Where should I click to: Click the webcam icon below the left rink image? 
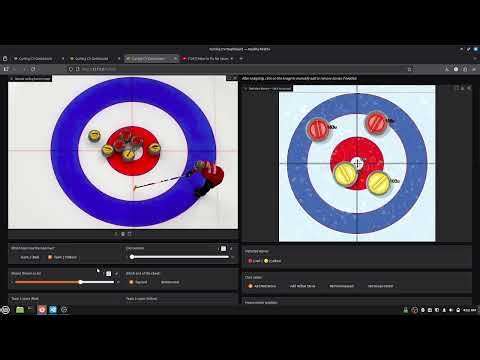(x=123, y=234)
